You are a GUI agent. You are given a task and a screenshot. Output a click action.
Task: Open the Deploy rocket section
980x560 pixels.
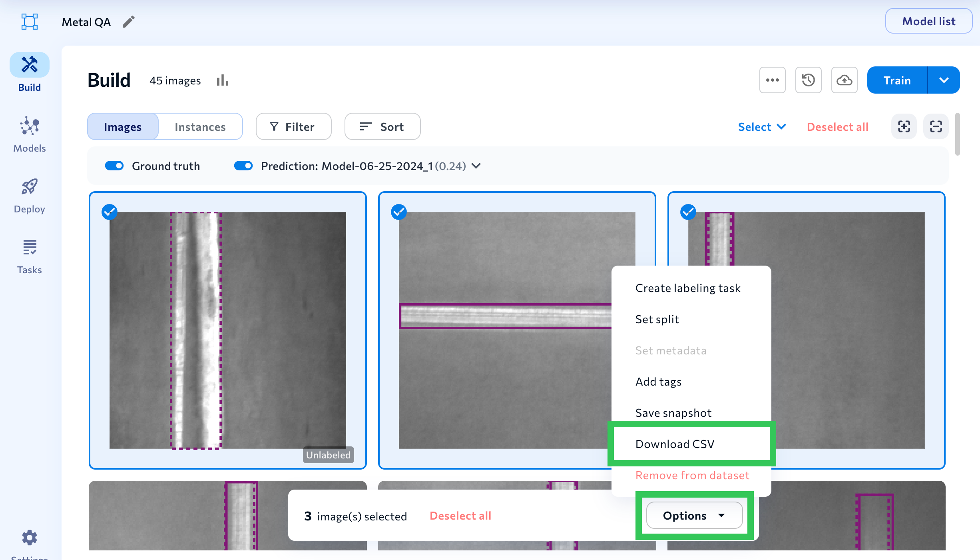coord(30,196)
